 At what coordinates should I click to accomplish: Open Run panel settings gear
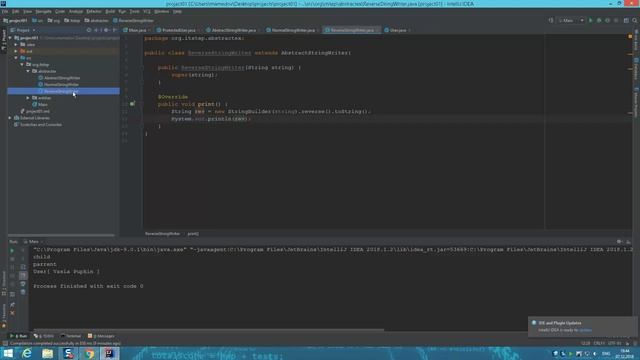pyautogui.click(x=619, y=242)
